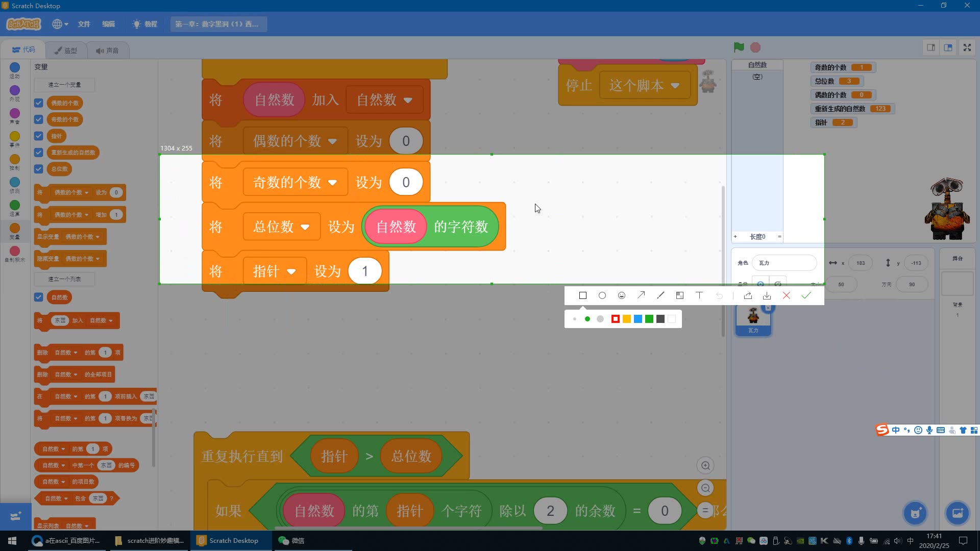Viewport: 980px width, 551px height.
Task: Click the Scratch logo
Action: pyautogui.click(x=23, y=24)
